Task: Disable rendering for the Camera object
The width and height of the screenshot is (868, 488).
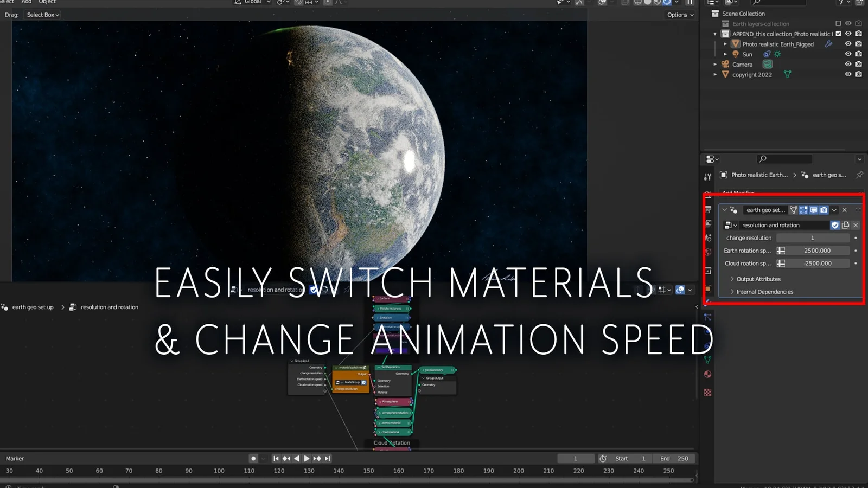Action: point(858,65)
